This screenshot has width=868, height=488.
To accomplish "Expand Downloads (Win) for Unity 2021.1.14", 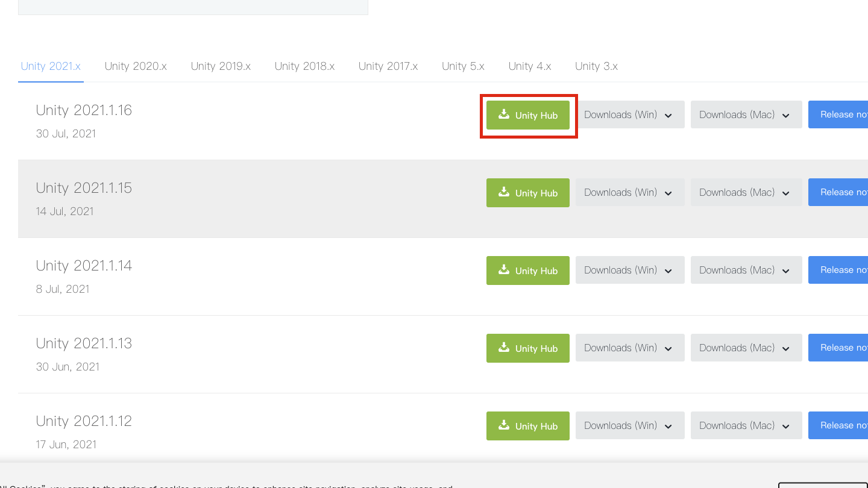I will pyautogui.click(x=630, y=270).
